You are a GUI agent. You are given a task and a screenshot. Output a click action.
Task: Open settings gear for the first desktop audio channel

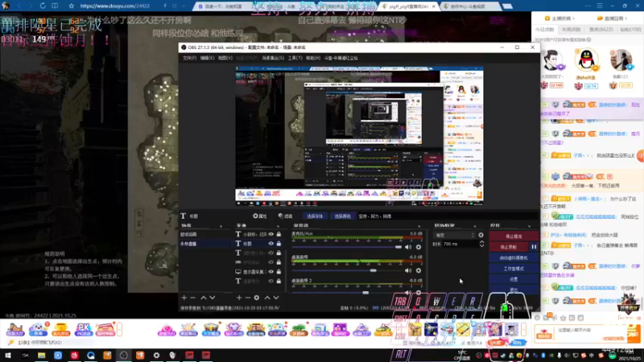coord(419,270)
